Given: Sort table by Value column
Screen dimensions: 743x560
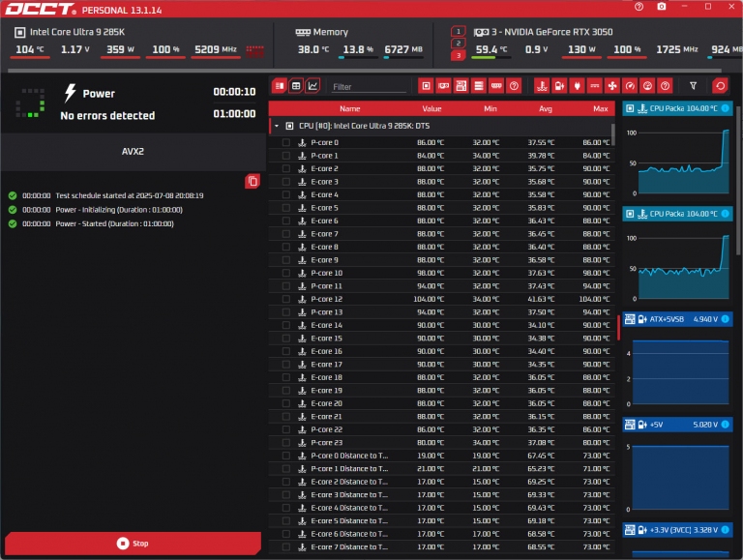Looking at the screenshot, I should pyautogui.click(x=431, y=108).
